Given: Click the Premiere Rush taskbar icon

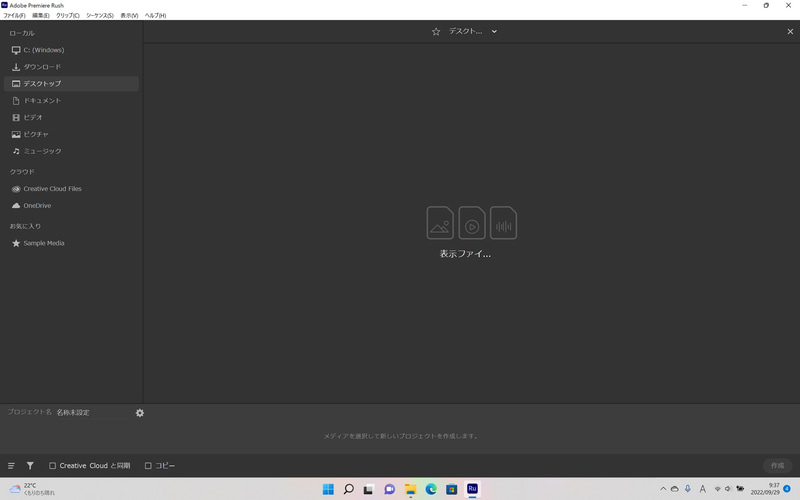Looking at the screenshot, I should point(472,489).
